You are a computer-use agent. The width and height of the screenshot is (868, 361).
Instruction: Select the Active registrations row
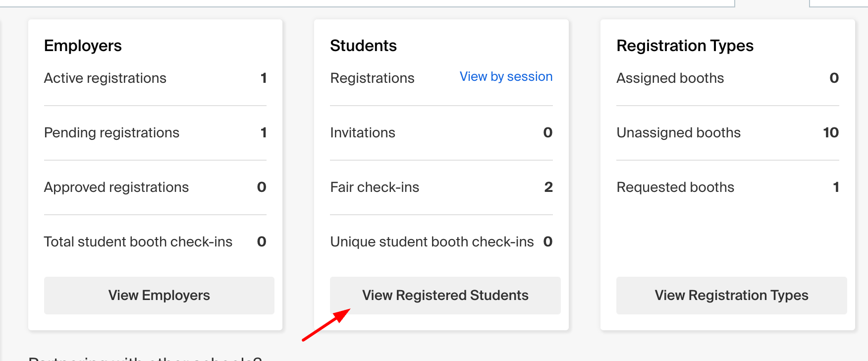click(155, 78)
